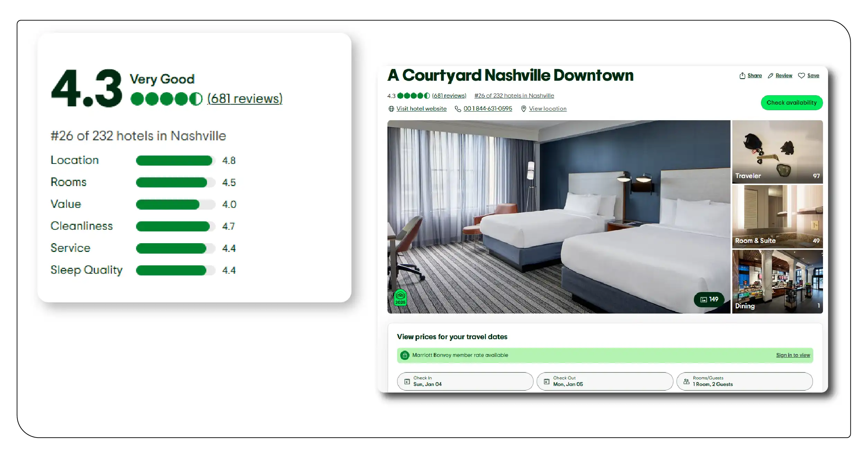Click the Room & Suite thumbnail
The image size is (868, 458).
tap(777, 217)
